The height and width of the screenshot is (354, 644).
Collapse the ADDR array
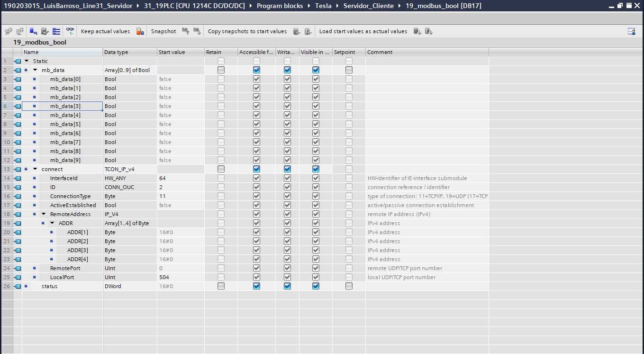tap(52, 223)
